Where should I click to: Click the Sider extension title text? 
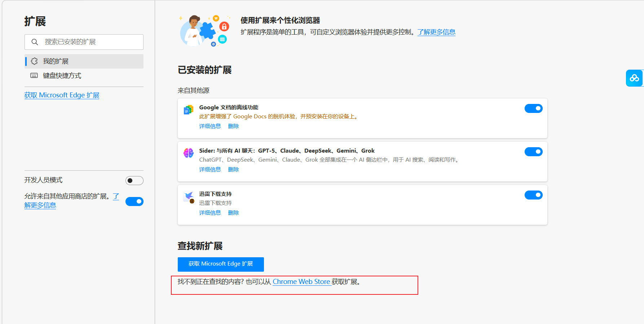click(x=287, y=151)
